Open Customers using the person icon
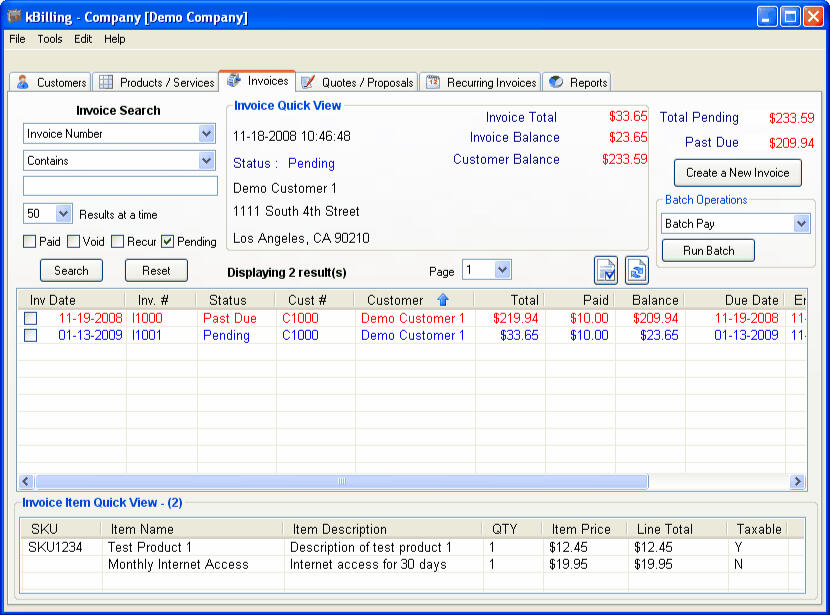The image size is (830, 615). tap(24, 82)
